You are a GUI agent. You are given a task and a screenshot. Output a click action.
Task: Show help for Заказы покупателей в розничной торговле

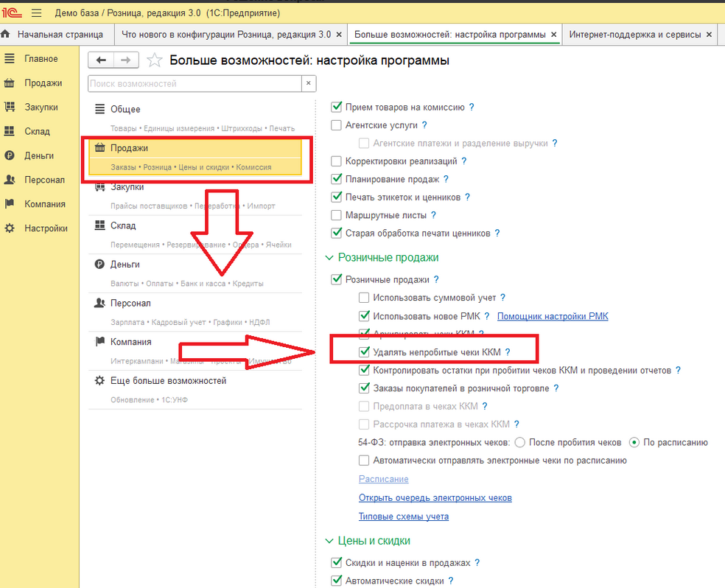(x=556, y=388)
